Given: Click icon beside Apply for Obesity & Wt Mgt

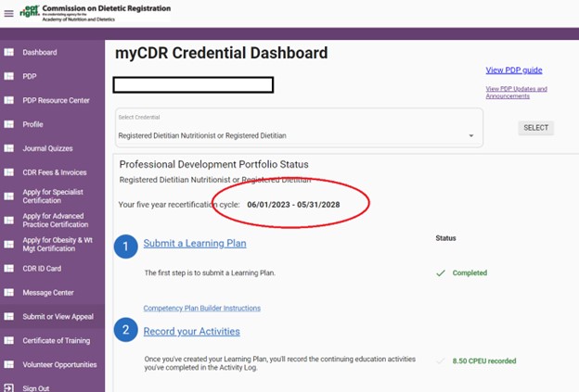Looking at the screenshot, I should tap(9, 244).
